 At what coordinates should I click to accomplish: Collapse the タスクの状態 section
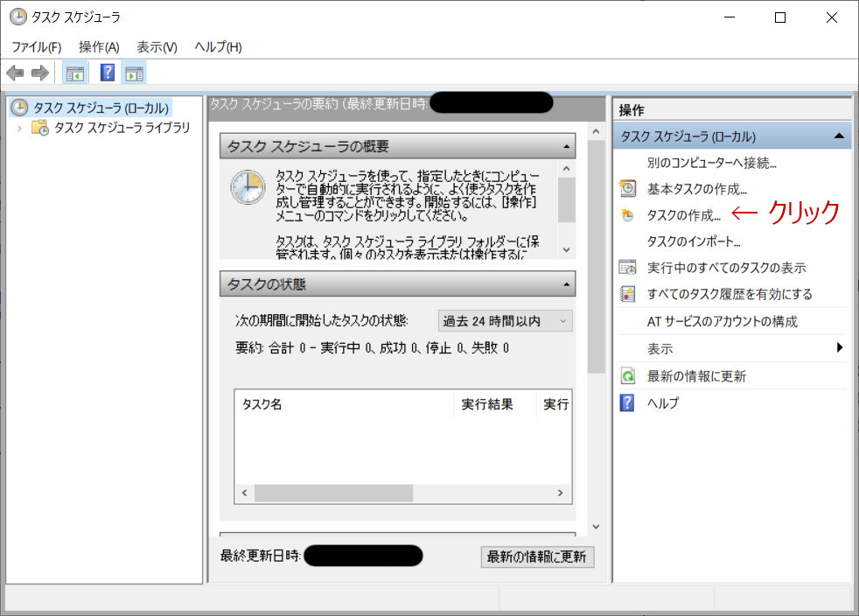567,284
